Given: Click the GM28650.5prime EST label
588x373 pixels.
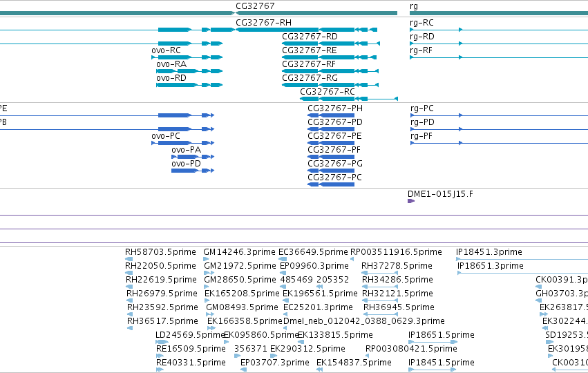Looking at the screenshot, I should click(240, 280).
